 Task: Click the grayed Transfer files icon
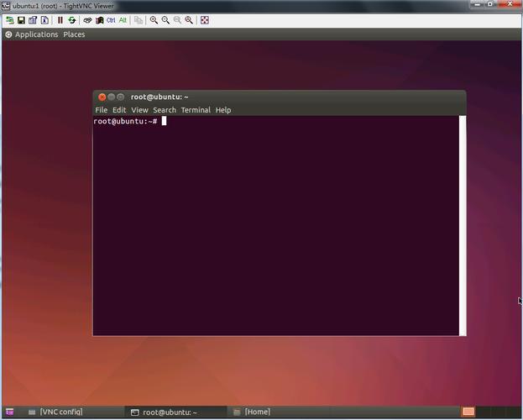138,20
